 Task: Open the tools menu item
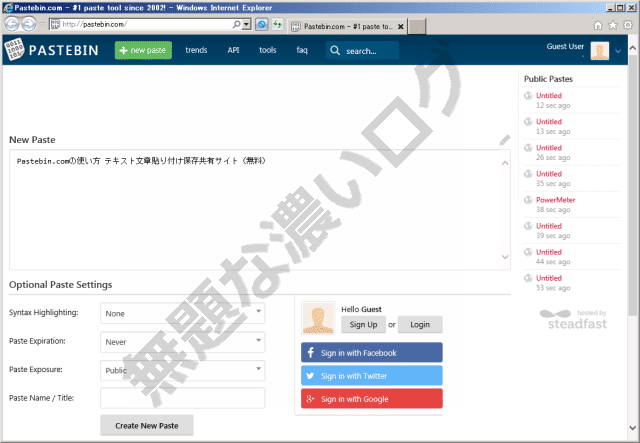268,50
